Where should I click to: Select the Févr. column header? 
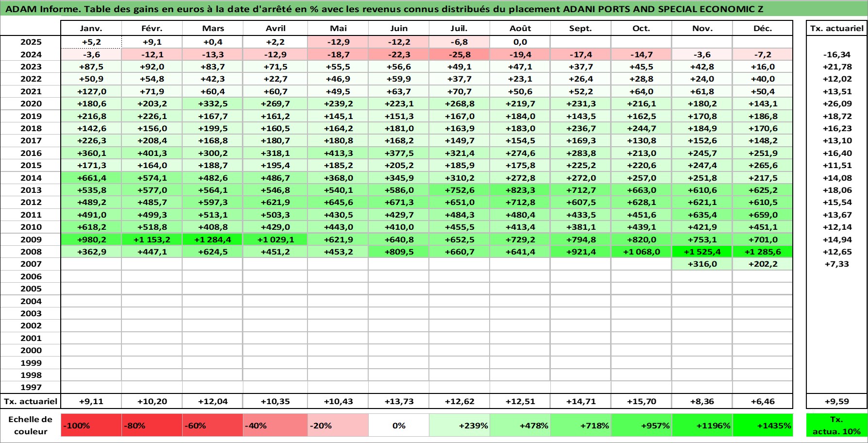click(x=152, y=28)
